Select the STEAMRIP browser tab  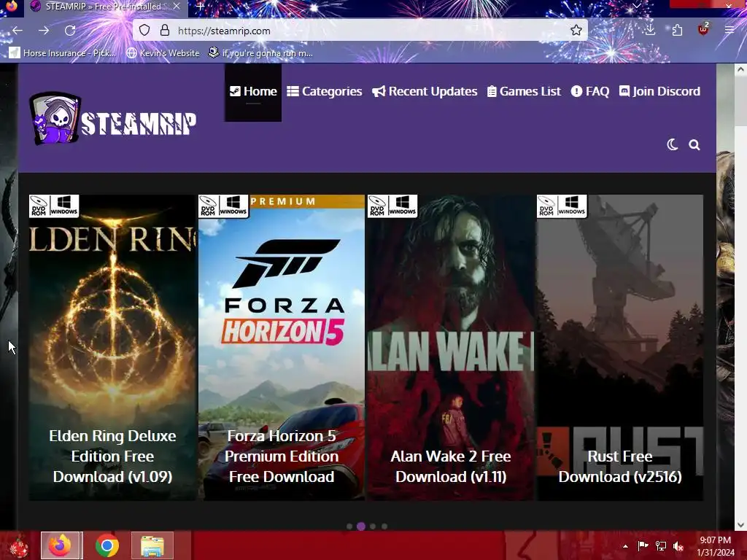pos(105,7)
